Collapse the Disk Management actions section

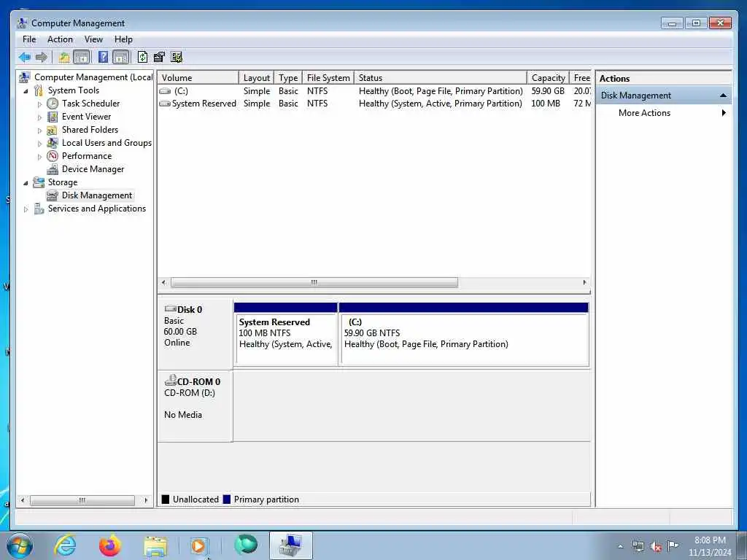(x=723, y=96)
